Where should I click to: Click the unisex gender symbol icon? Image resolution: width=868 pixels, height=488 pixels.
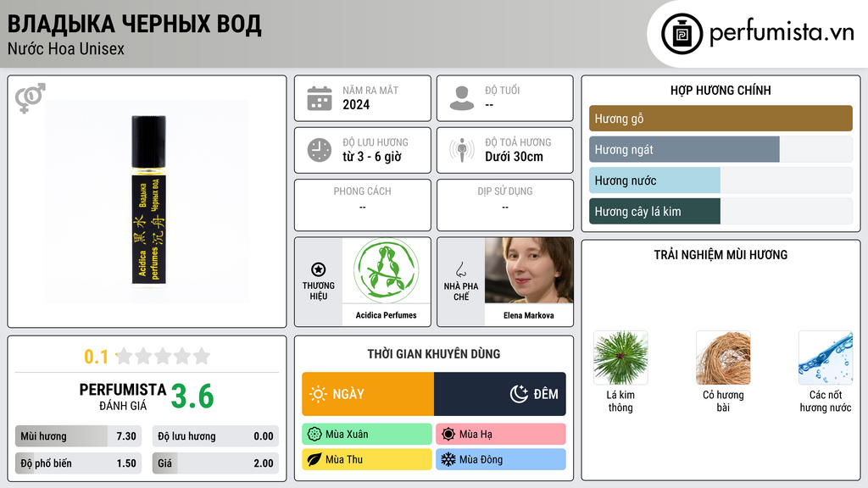[x=30, y=98]
